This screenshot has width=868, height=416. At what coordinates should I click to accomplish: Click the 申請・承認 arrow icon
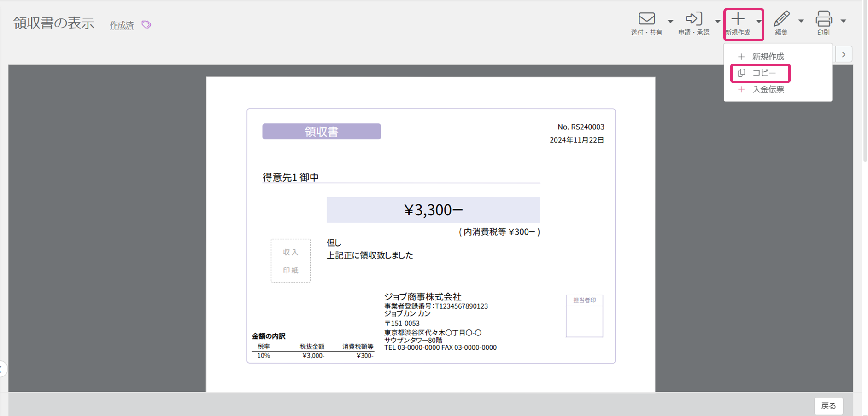(x=693, y=19)
